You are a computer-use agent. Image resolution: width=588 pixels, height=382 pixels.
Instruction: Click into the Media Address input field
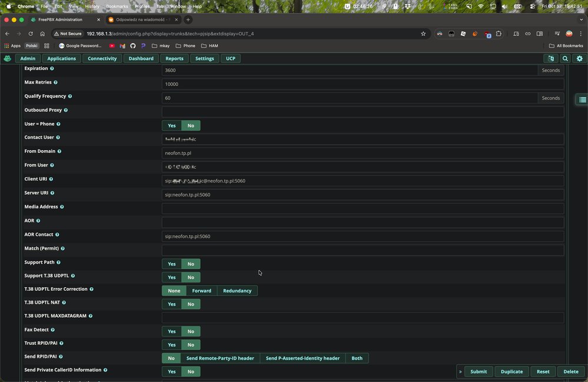(363, 208)
